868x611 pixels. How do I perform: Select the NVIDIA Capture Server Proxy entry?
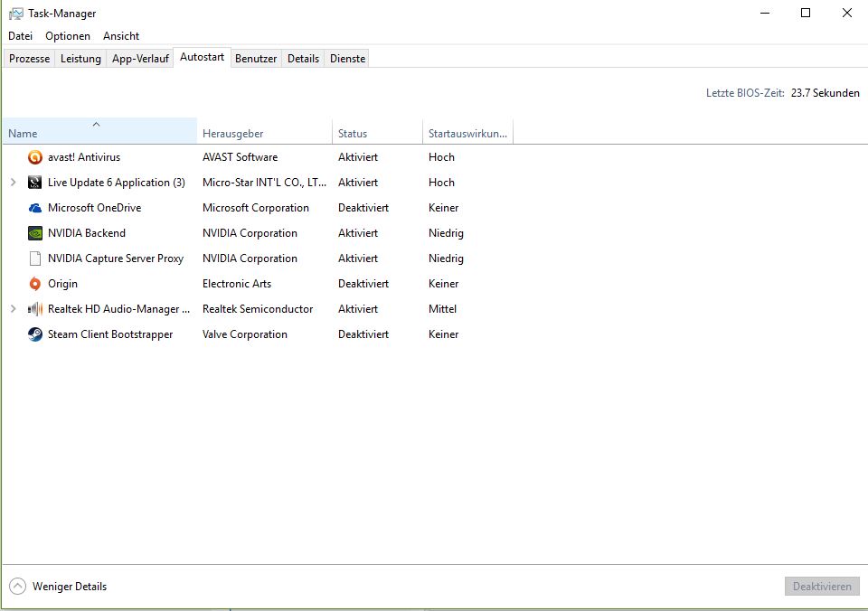[116, 258]
